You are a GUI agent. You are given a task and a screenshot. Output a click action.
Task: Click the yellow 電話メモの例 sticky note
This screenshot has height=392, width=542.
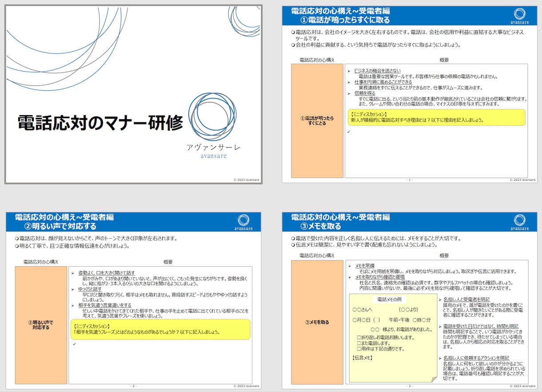[x=393, y=337]
